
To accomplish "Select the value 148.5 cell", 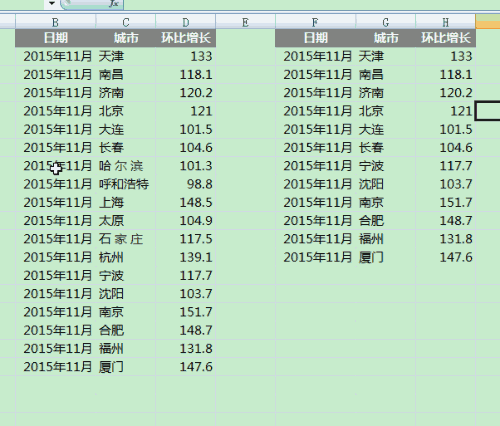I will 186,202.
